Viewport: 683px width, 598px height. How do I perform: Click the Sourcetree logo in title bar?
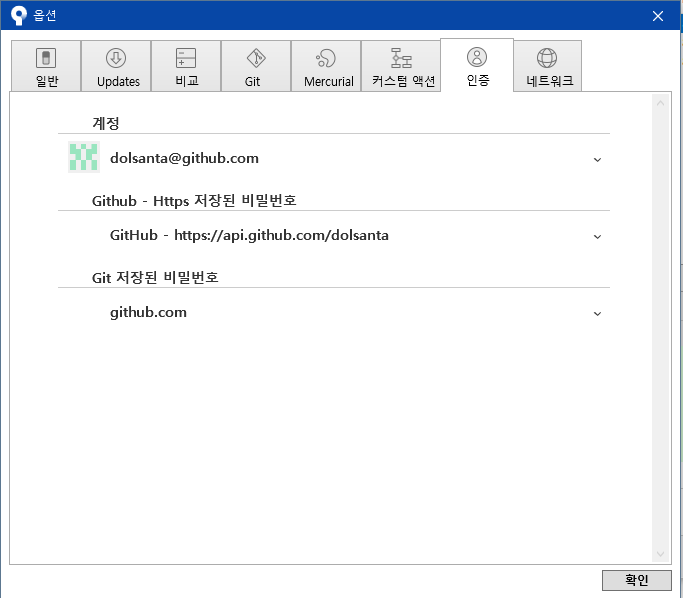click(18, 16)
